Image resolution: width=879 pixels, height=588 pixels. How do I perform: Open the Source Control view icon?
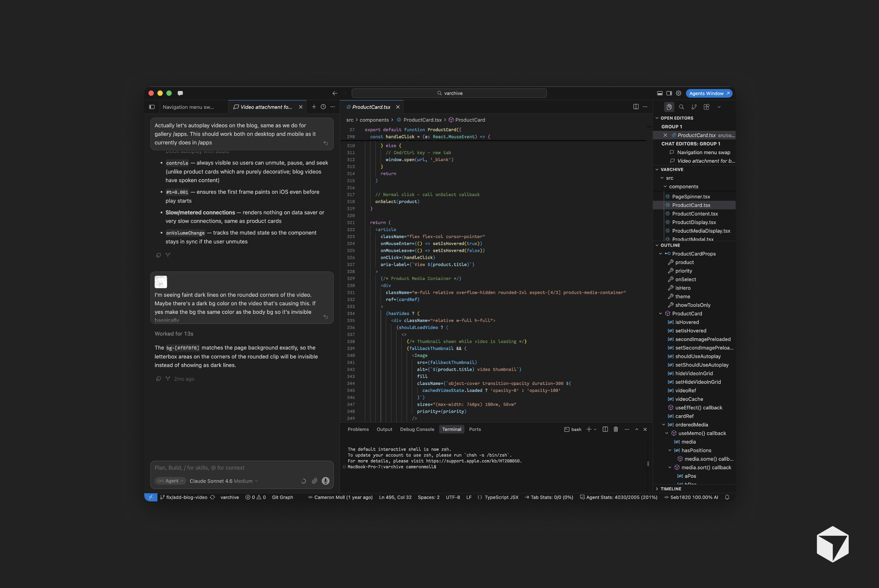694,107
